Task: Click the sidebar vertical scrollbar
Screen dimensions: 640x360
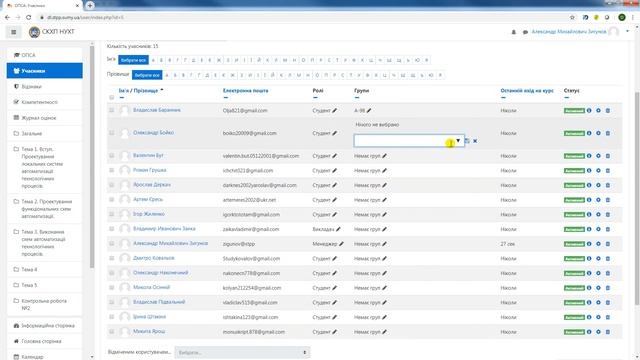Action: (92, 157)
